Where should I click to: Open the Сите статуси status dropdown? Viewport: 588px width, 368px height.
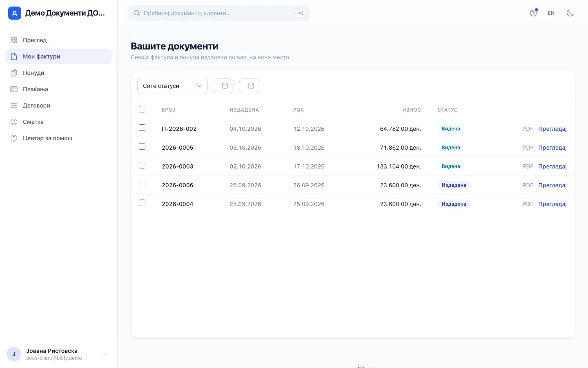(172, 86)
